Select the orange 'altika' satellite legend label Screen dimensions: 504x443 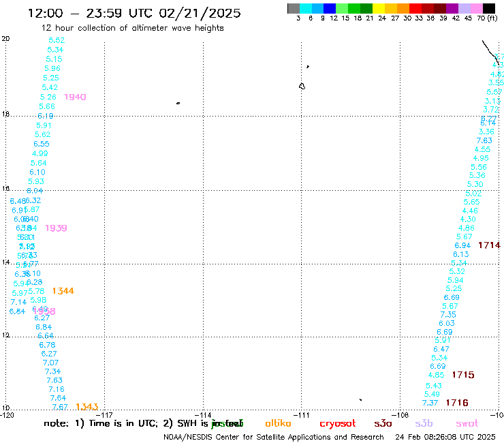tap(278, 423)
